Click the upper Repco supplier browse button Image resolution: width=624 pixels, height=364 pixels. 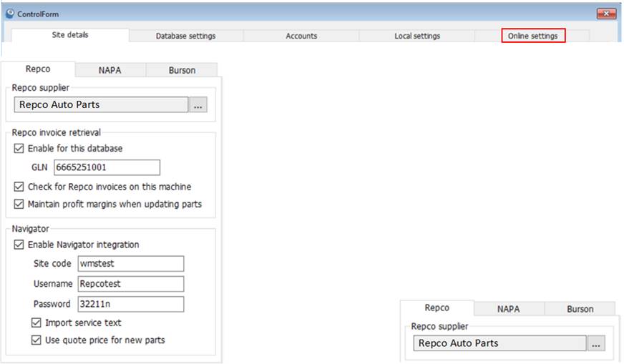[198, 105]
